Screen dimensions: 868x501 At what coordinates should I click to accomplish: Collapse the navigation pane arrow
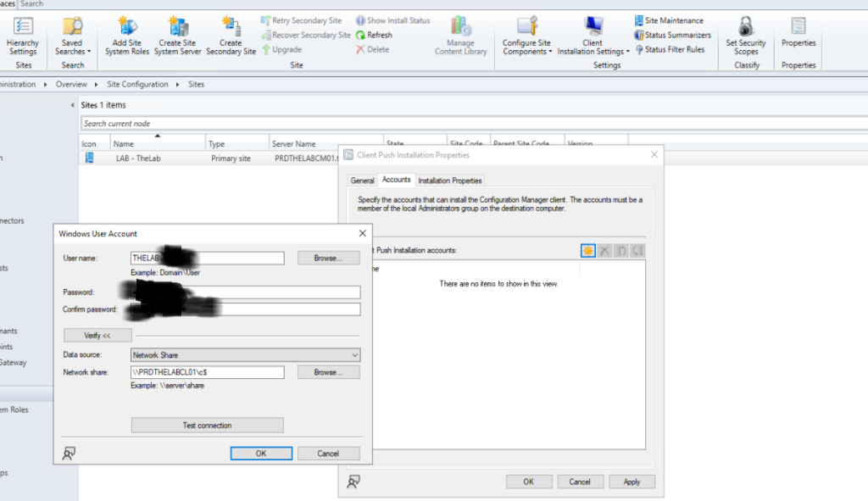[x=73, y=104]
